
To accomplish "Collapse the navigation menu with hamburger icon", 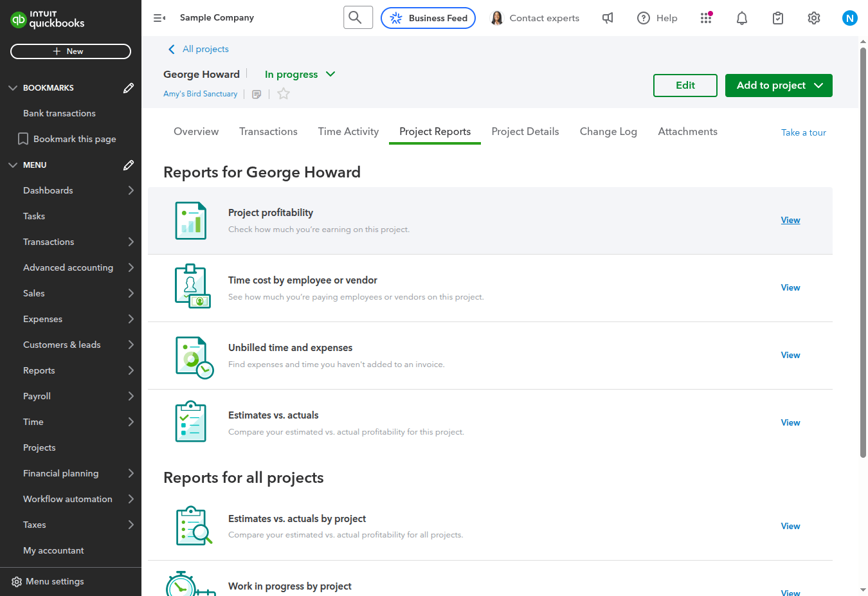I will point(159,18).
